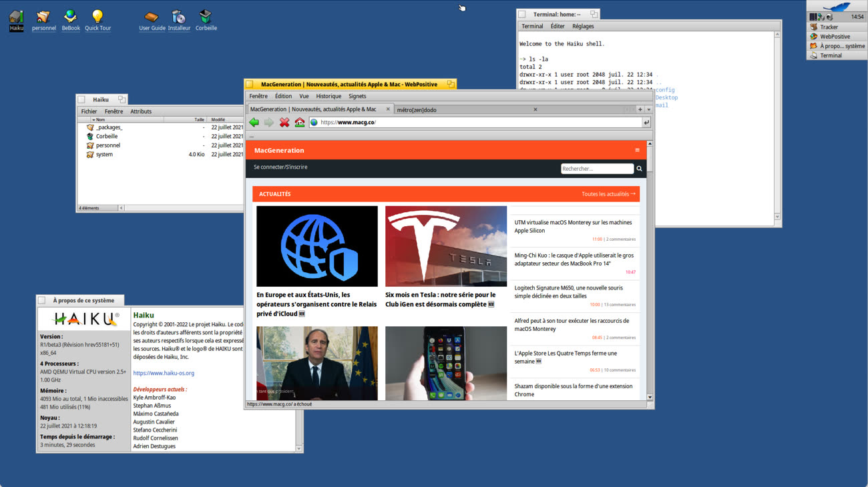Open Réglages menu in Terminal window

tap(583, 26)
